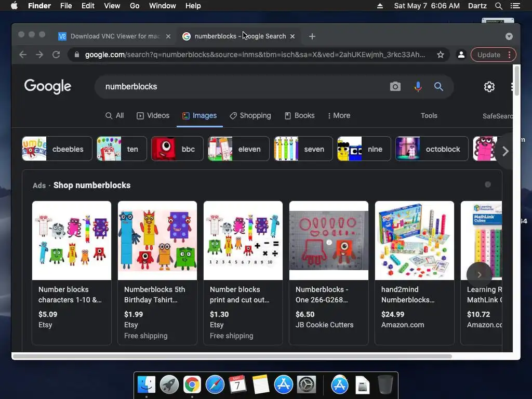Close the numberblocks Google Search tab
This screenshot has width=532, height=399.
coord(292,36)
